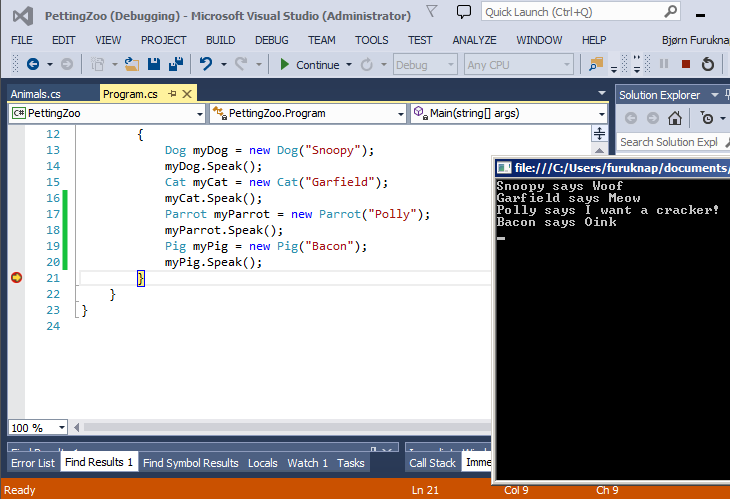Screen dimensions: 730x499
Task: Open the HELP menu
Action: click(594, 40)
